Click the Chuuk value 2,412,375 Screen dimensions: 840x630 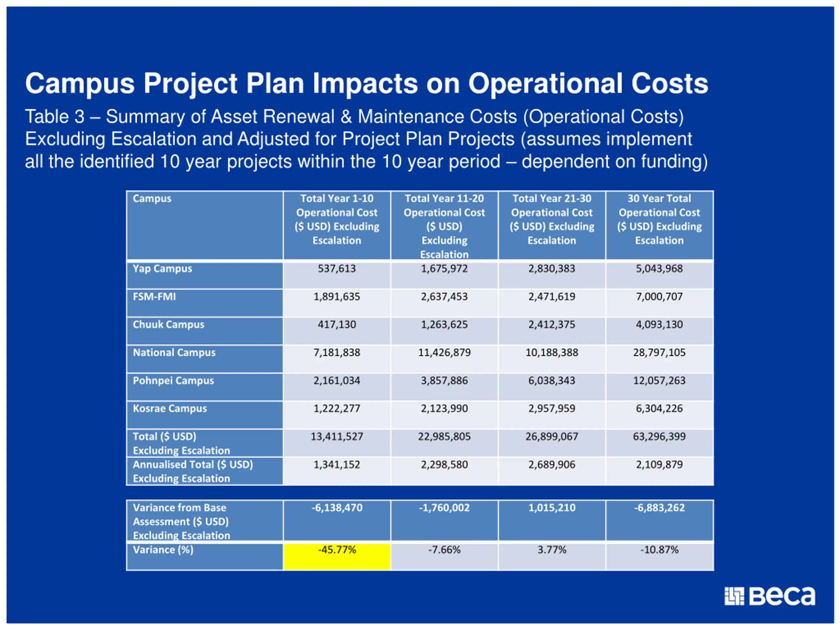552,325
